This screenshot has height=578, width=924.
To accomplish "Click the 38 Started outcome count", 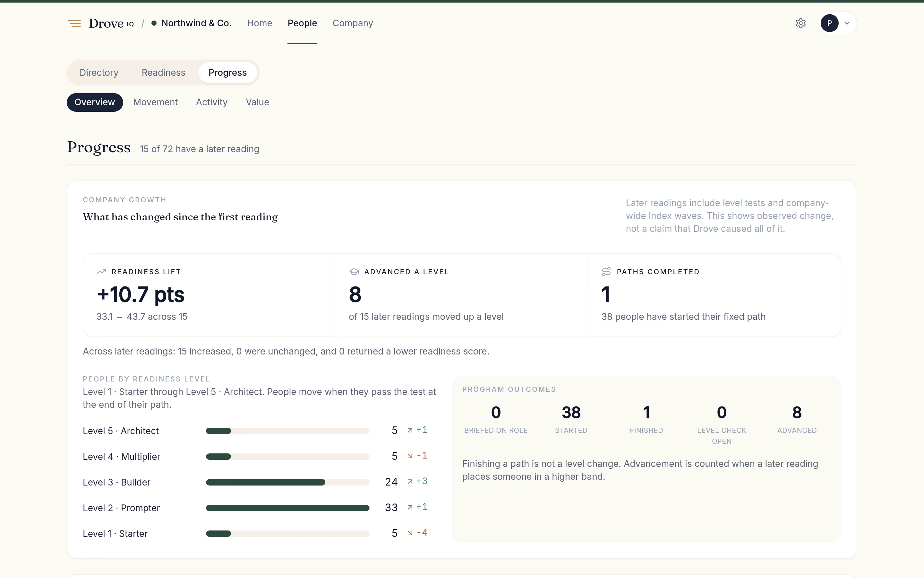I will click(x=571, y=413).
